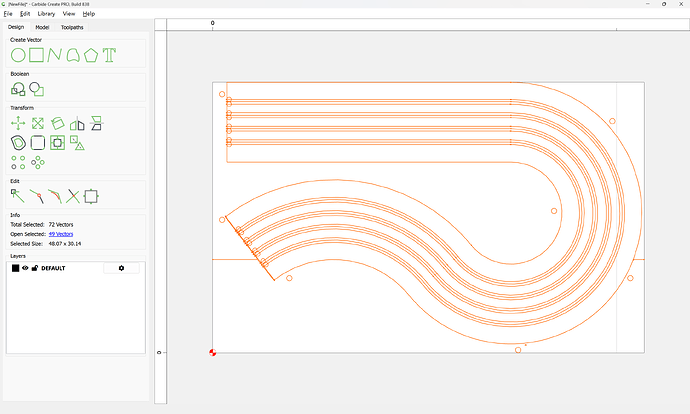690x414 pixels.
Task: Open the View menu dropdown
Action: coord(68,14)
